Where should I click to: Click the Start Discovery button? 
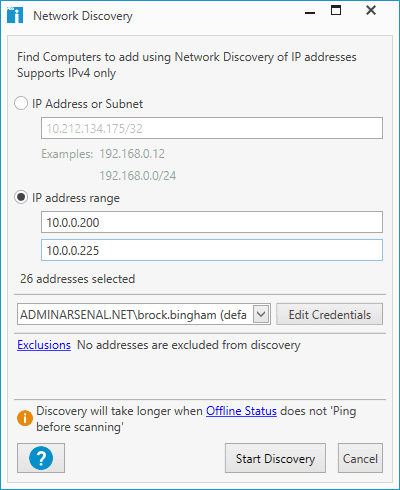coord(275,458)
